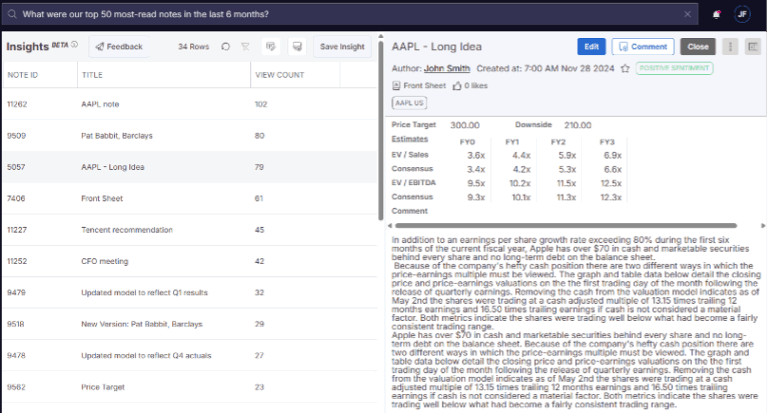This screenshot has height=413, width=768.
Task: Click the Save Insight button
Action: [342, 47]
